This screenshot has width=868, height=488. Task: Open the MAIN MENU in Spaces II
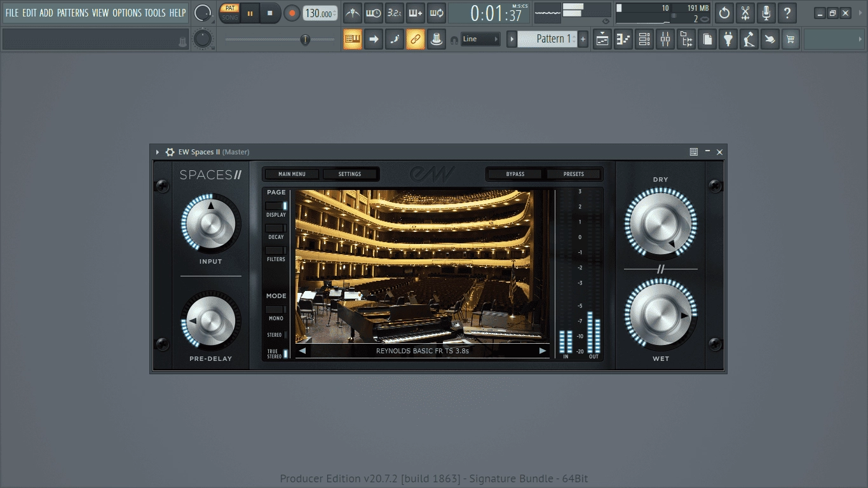(x=292, y=174)
